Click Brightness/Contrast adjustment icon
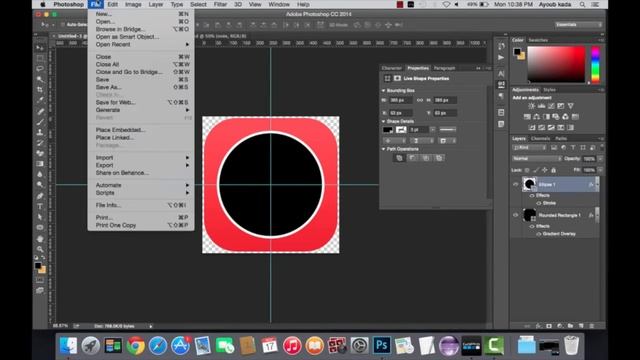640x360 pixels. point(531,106)
